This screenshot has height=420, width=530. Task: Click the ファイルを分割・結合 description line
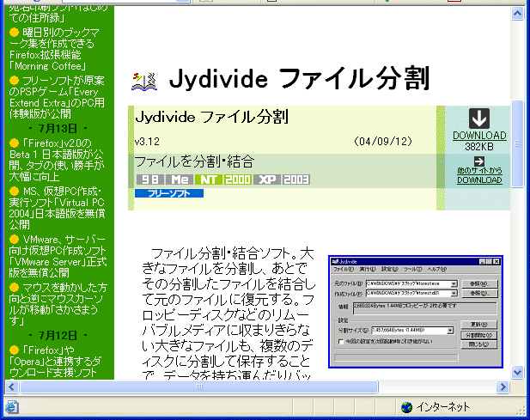coord(194,161)
